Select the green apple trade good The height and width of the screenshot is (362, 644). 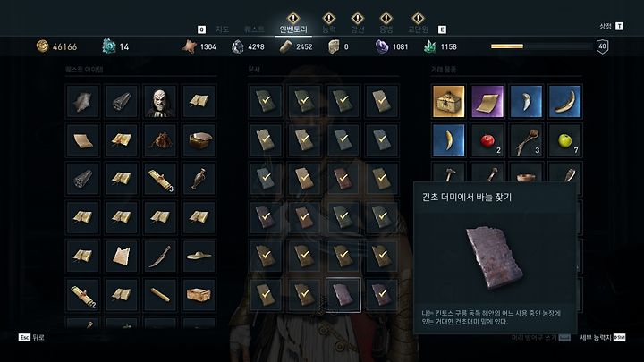(564, 140)
